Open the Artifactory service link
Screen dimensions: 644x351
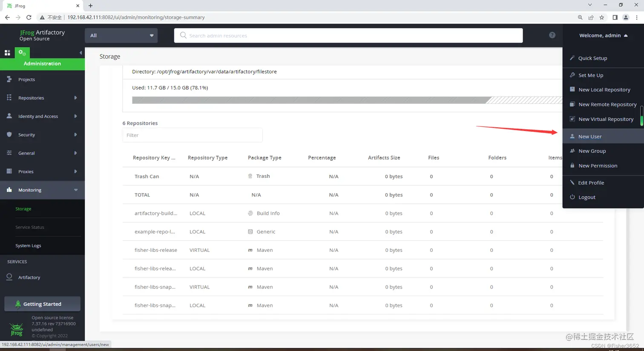coord(29,277)
